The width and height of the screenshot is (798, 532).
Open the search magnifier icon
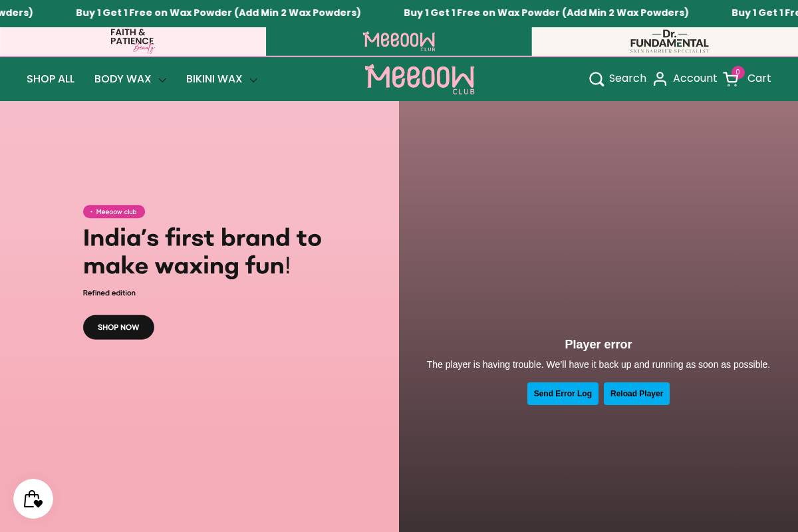597,79
